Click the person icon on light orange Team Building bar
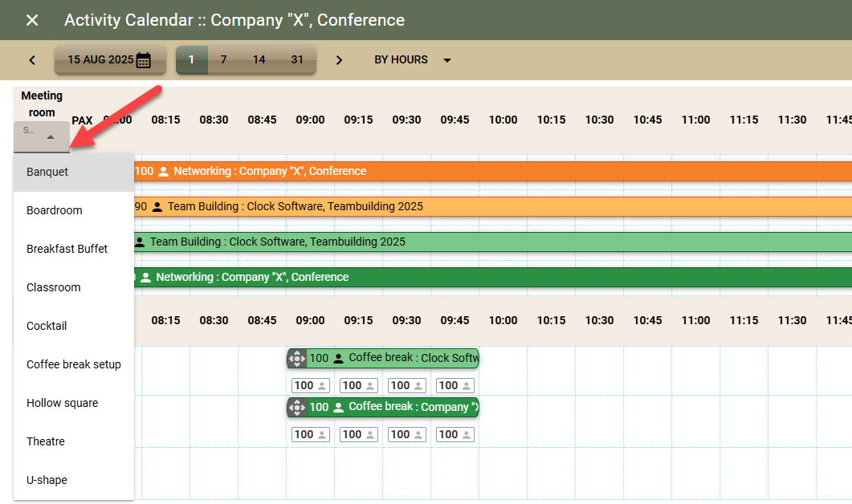The height and width of the screenshot is (504, 852). click(x=157, y=207)
